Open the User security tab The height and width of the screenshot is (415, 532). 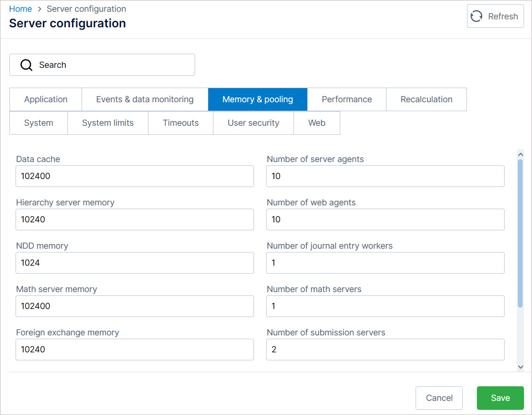(254, 122)
